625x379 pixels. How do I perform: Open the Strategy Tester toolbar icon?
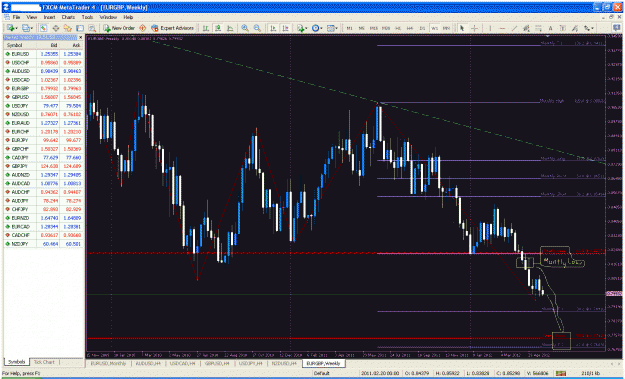[92, 28]
